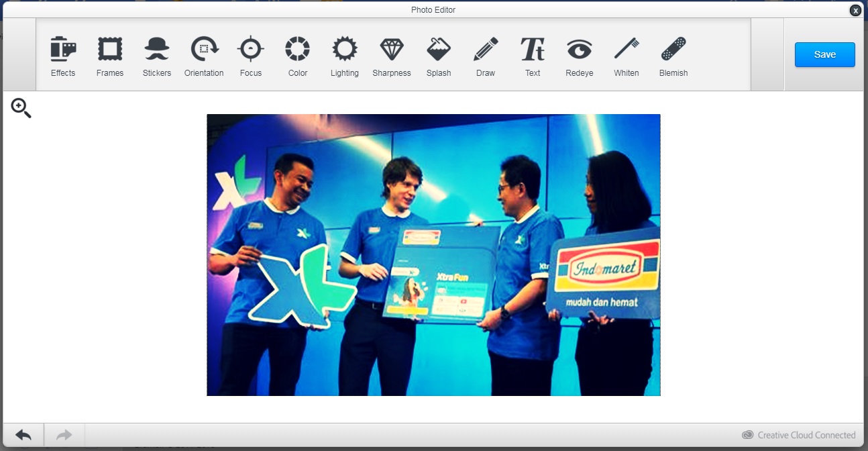The height and width of the screenshot is (451, 868).
Task: Select the Blemish tool
Action: (x=673, y=56)
